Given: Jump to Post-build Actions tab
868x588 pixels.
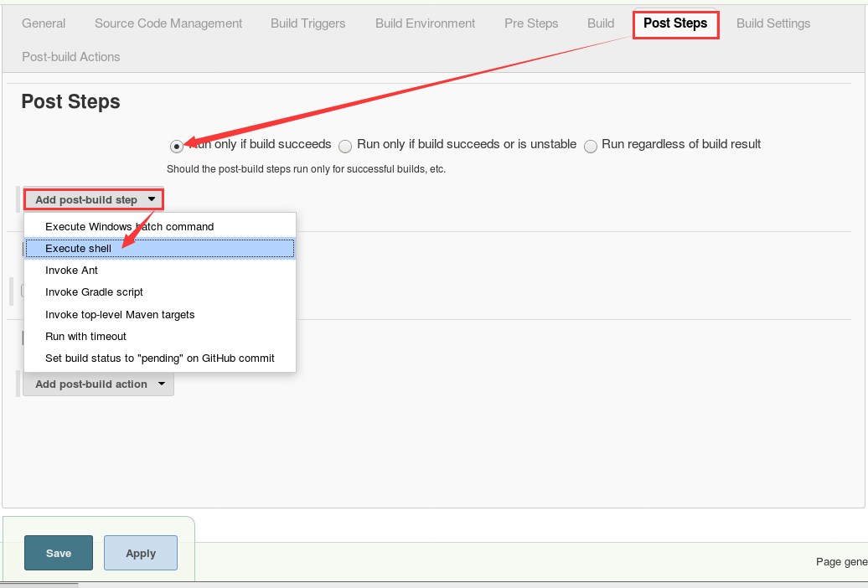Looking at the screenshot, I should coord(71,56).
